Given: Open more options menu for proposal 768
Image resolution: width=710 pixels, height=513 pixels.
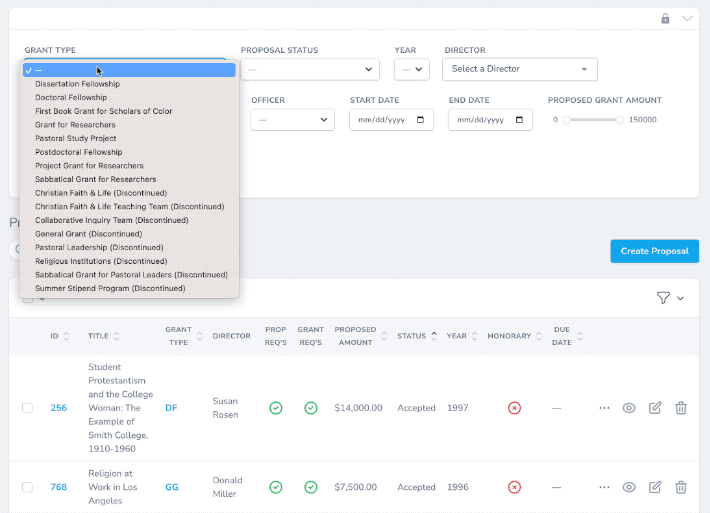Looking at the screenshot, I should (x=604, y=487).
